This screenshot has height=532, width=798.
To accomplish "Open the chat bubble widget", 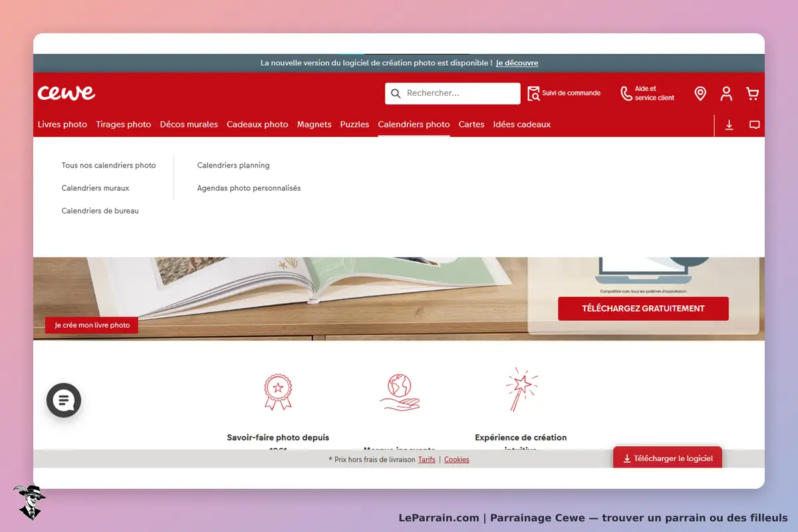I will tap(64, 400).
